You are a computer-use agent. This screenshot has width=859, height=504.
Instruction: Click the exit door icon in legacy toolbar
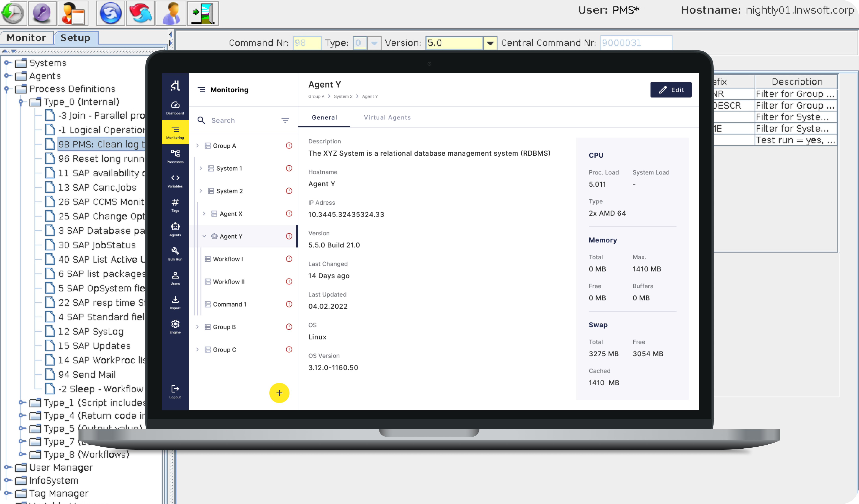coord(203,13)
